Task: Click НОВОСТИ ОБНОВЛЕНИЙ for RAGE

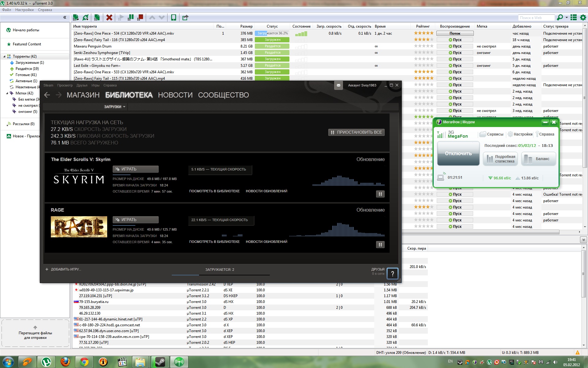Action: click(x=266, y=242)
